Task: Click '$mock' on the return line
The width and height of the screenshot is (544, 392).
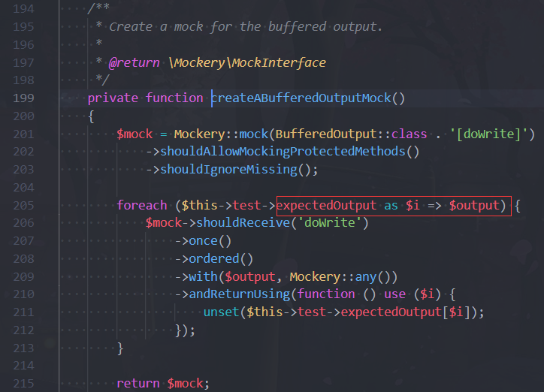Action: coord(185,384)
